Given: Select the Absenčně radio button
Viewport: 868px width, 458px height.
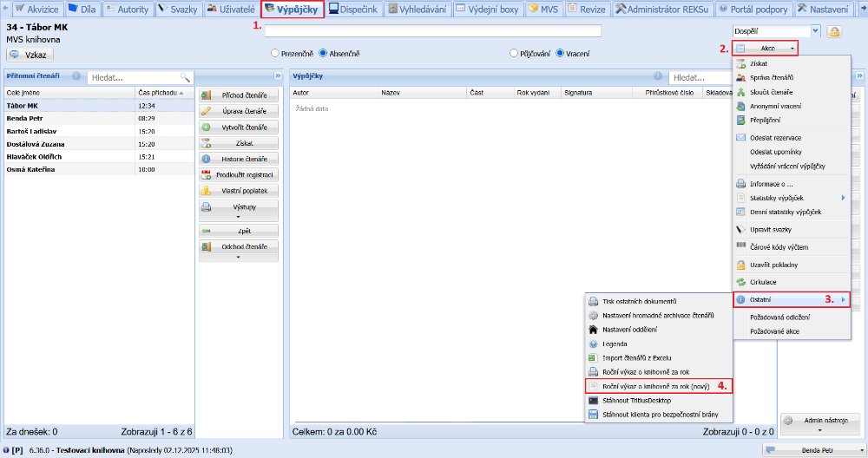Looking at the screenshot, I should coord(323,53).
